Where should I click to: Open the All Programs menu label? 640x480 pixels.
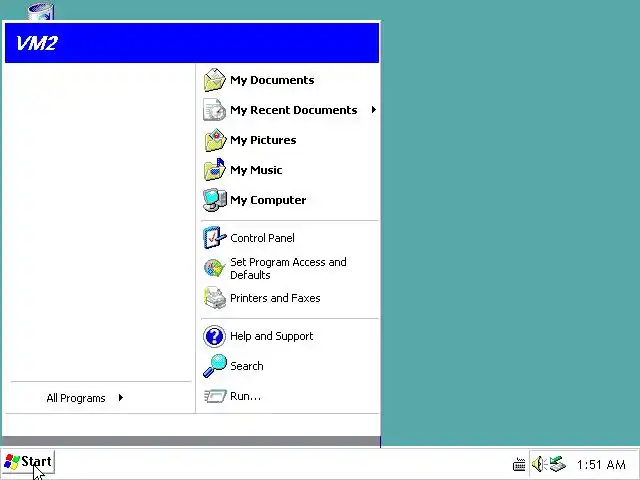(x=76, y=398)
